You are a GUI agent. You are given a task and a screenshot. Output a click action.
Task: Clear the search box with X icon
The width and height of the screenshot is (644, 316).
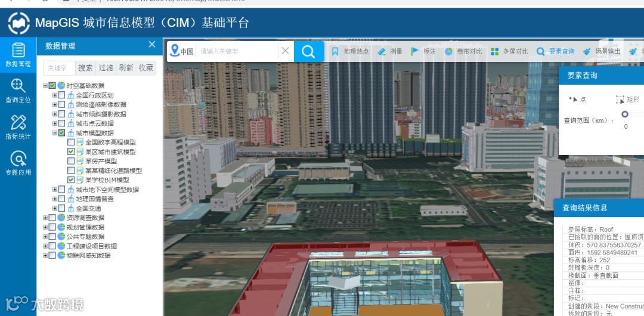285,51
